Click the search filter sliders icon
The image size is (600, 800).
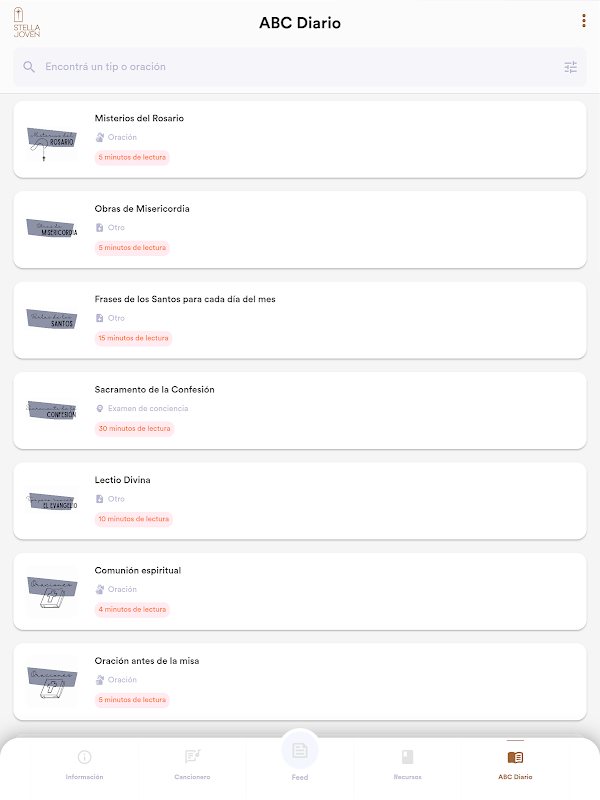pos(570,67)
